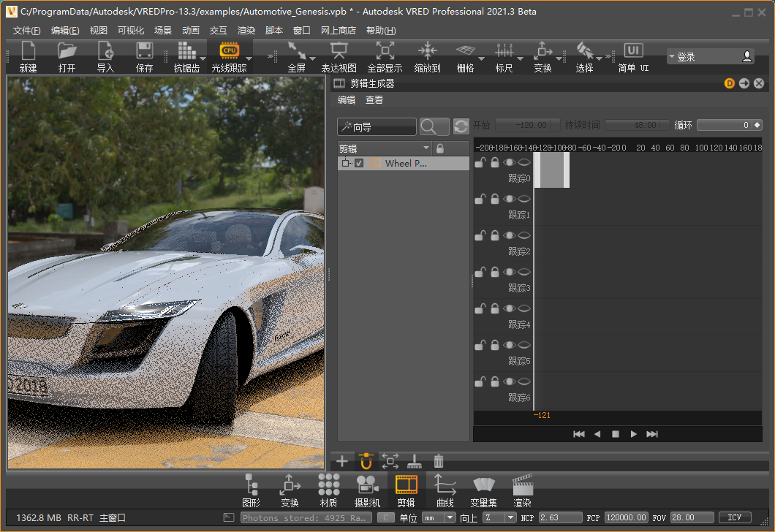Toggle the closed lock on track 跟踪2
This screenshot has height=532, width=775.
(x=494, y=235)
